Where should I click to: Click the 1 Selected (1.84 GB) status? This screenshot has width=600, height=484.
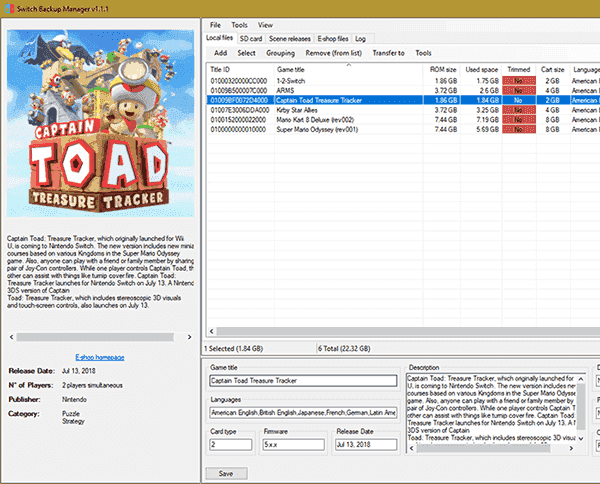(x=233, y=349)
